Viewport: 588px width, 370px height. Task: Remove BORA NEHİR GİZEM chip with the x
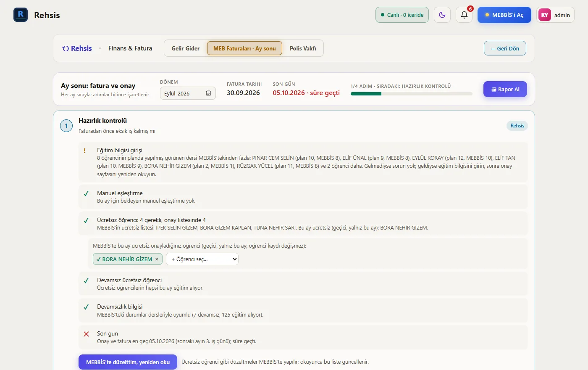[157, 259]
